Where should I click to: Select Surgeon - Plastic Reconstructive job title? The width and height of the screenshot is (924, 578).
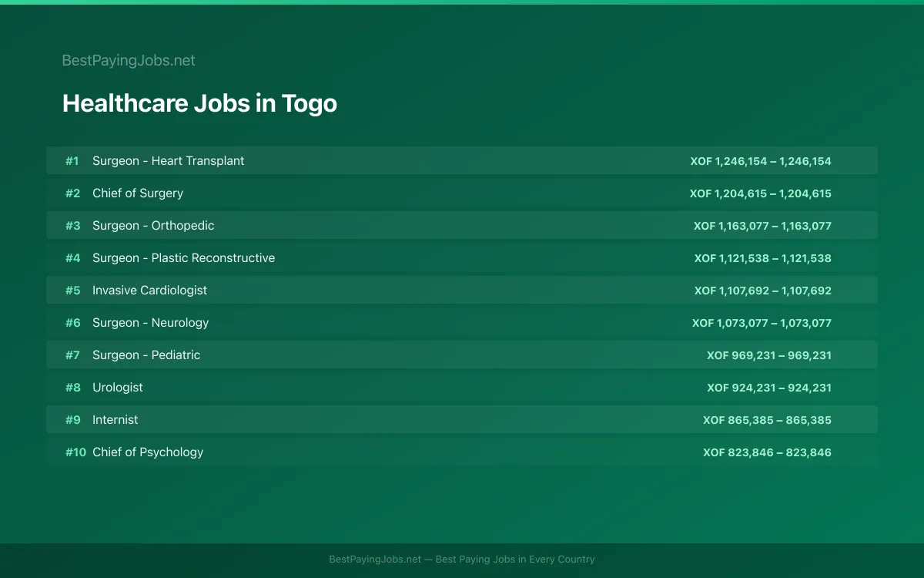(x=183, y=257)
